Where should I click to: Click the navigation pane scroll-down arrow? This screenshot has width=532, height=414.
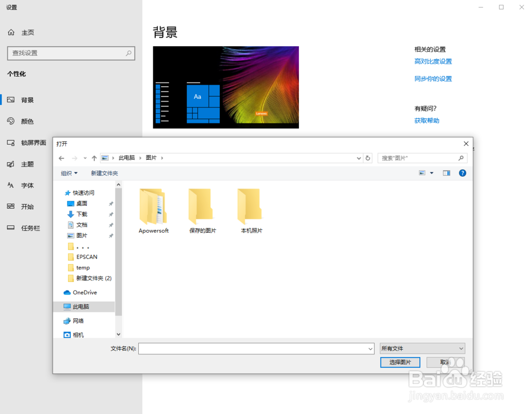(119, 334)
